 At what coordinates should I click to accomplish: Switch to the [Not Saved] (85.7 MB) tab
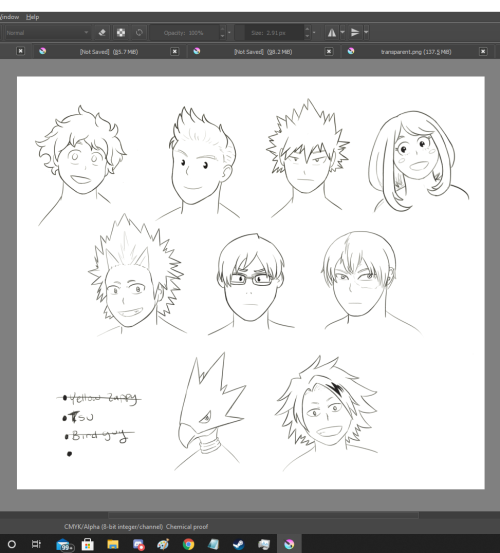[x=109, y=52]
